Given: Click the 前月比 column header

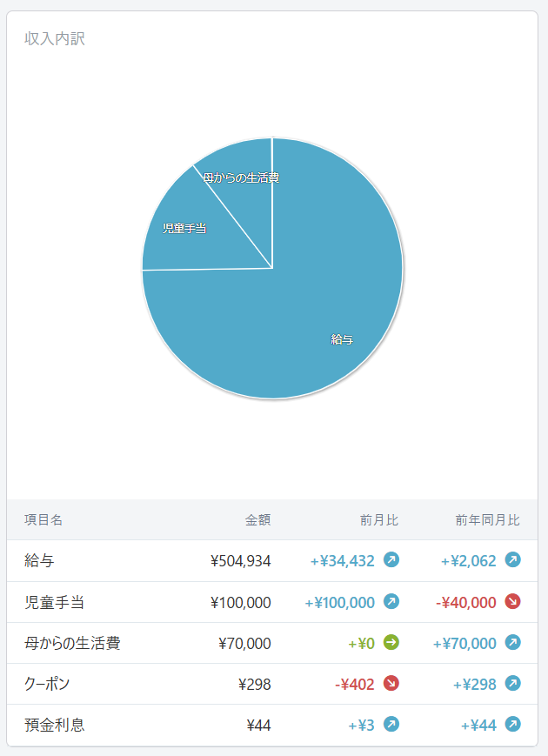Looking at the screenshot, I should coord(379,519).
